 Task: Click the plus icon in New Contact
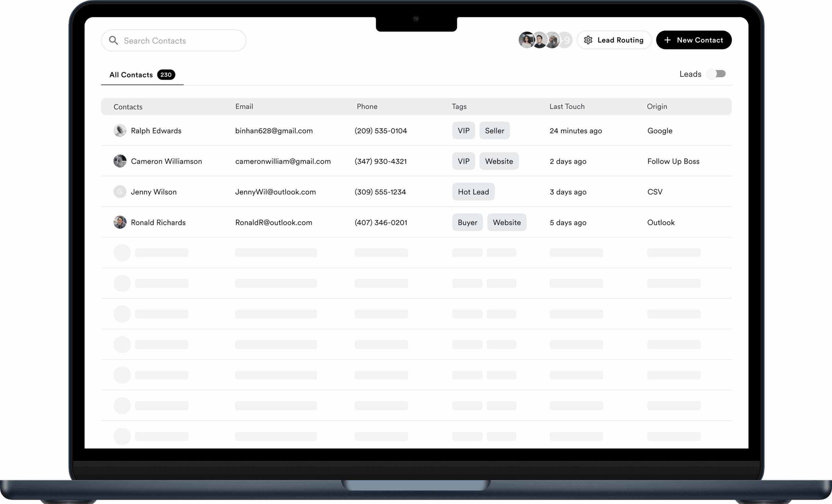pyautogui.click(x=667, y=40)
